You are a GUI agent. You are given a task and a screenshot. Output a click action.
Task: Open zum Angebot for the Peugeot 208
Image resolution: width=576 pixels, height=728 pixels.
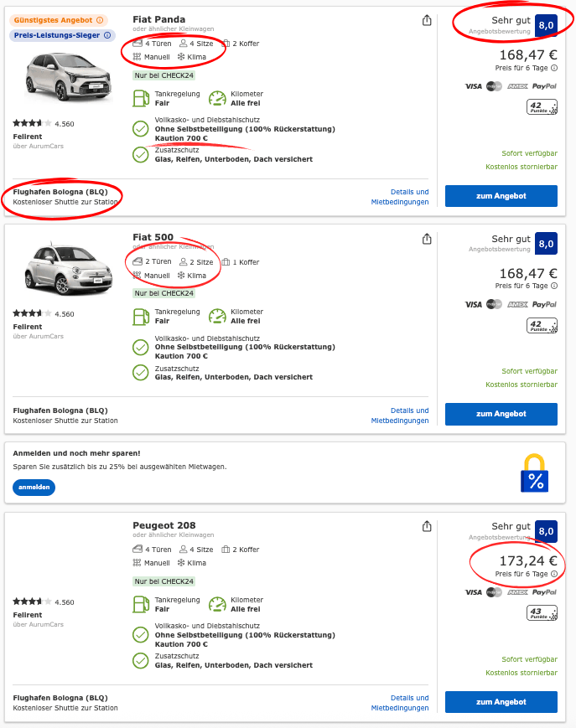[x=501, y=702]
